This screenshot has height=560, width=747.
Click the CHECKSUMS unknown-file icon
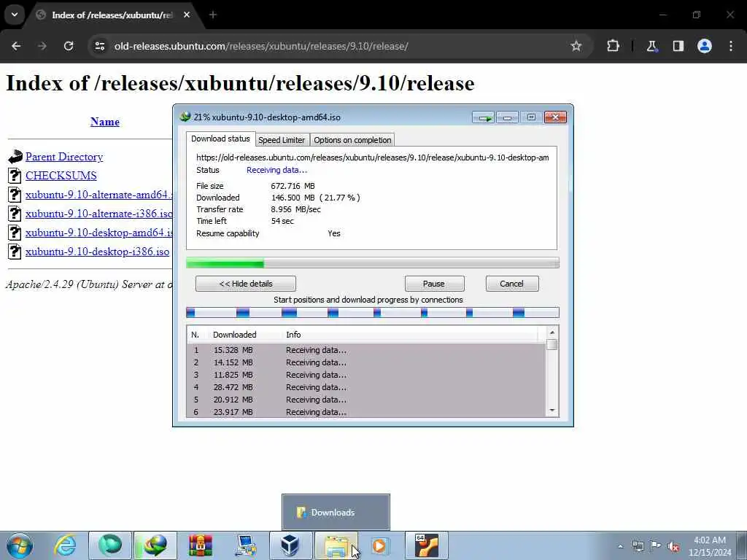pyautogui.click(x=15, y=176)
